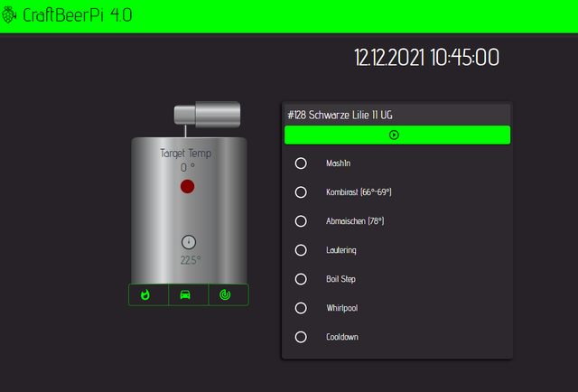Click the date and time "12.12.2021 10:45:00"
Viewport: 578px width, 392px height.
click(427, 58)
